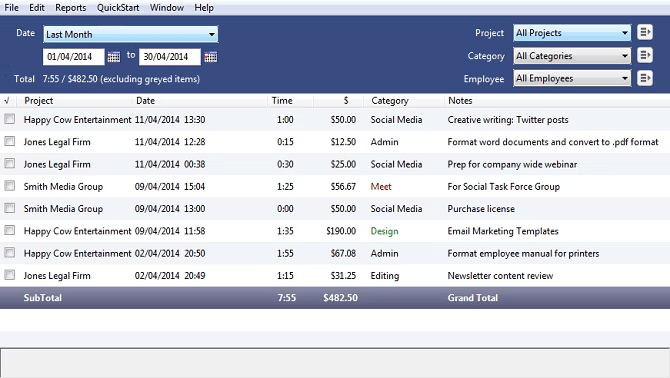670x378 pixels.
Task: Select the $56.67 amount cell
Action: [x=343, y=187]
